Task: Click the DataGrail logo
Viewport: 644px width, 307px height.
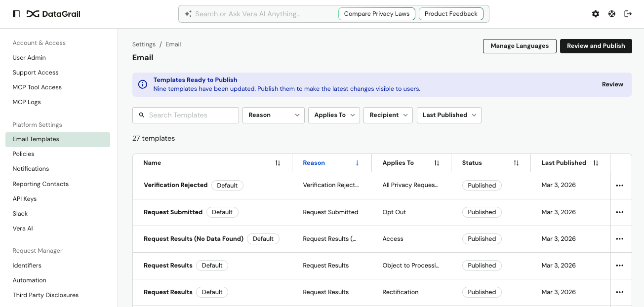Action: (x=53, y=14)
